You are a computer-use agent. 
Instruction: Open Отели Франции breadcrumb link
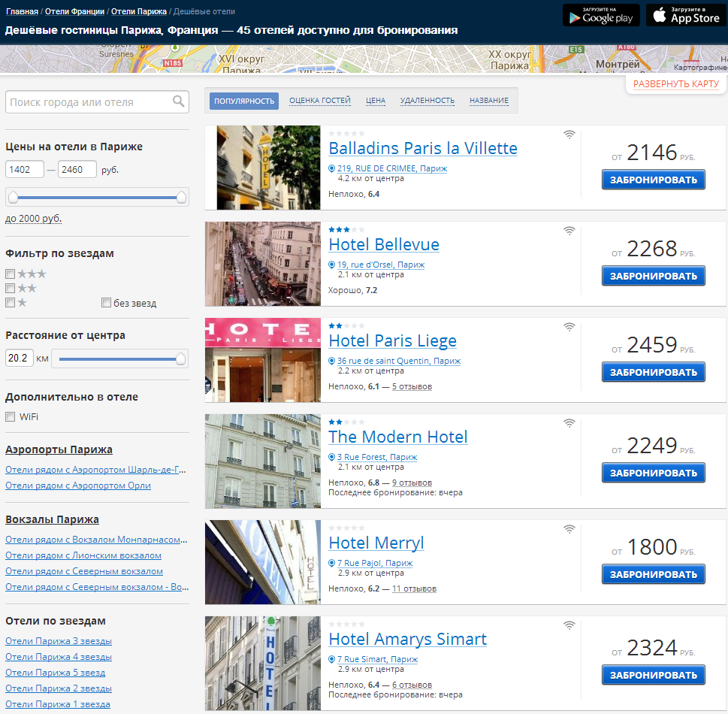click(74, 11)
